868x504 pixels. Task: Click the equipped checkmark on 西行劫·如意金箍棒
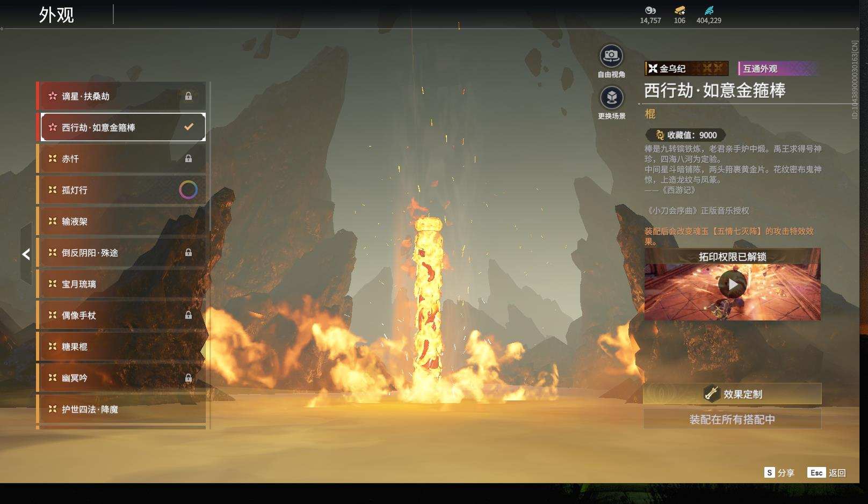[189, 127]
